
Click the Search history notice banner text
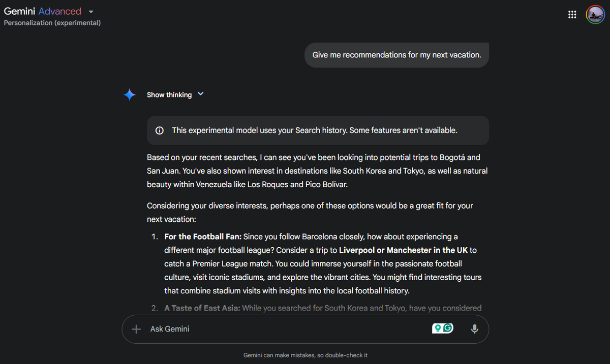(x=314, y=130)
